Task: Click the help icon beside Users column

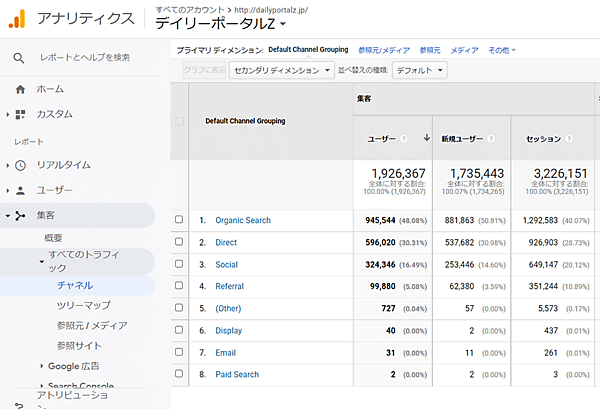Action: click(404, 139)
